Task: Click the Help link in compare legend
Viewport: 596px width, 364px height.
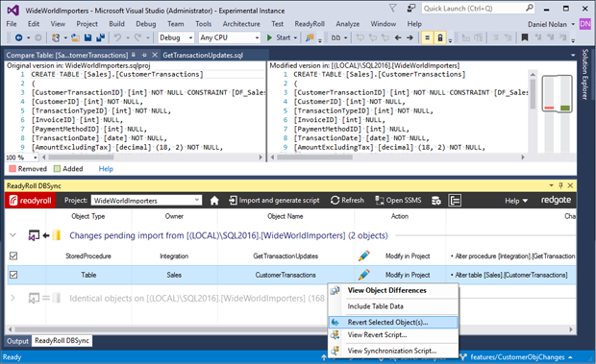Action: coord(106,169)
